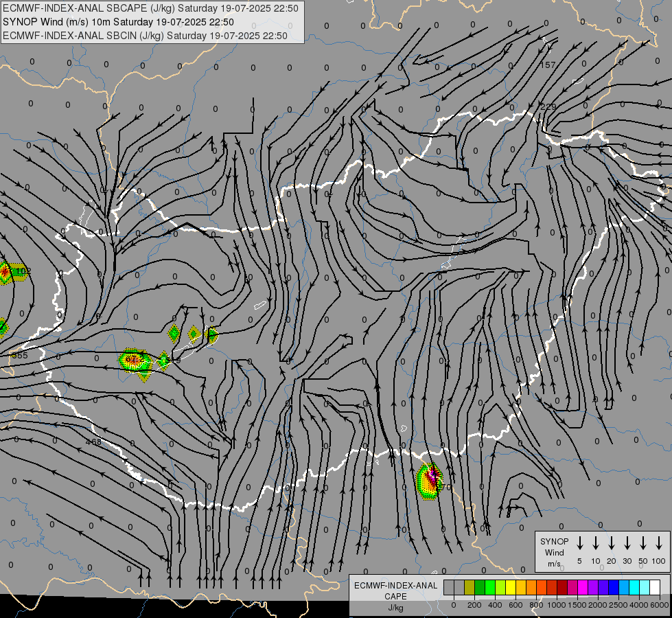The image size is (672, 618).
Task: Pick the gray swatch left of the 0 tick
Action: [449, 587]
